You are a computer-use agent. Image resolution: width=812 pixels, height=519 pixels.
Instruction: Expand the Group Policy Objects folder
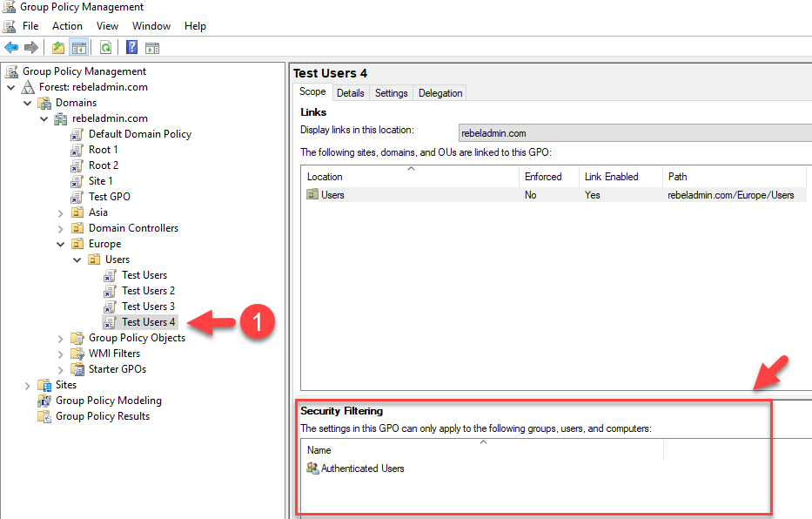click(x=60, y=338)
